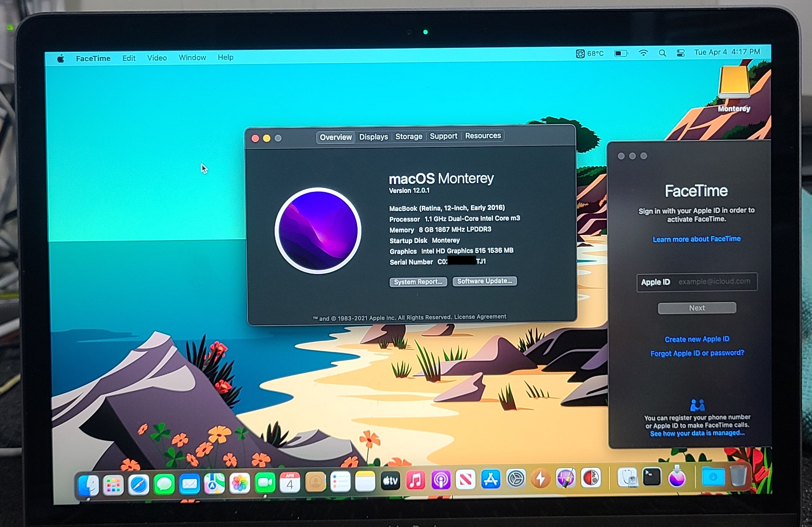Click the System Report button
Screen dimensions: 812x527
(x=418, y=282)
